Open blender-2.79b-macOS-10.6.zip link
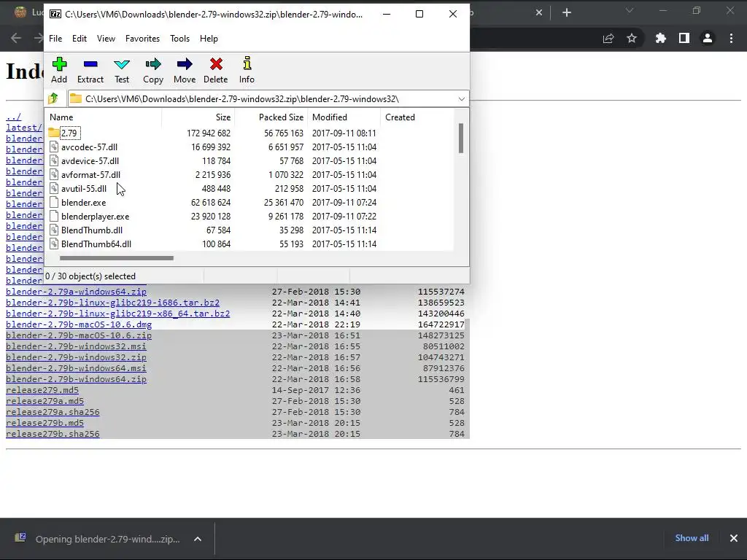 (79, 335)
